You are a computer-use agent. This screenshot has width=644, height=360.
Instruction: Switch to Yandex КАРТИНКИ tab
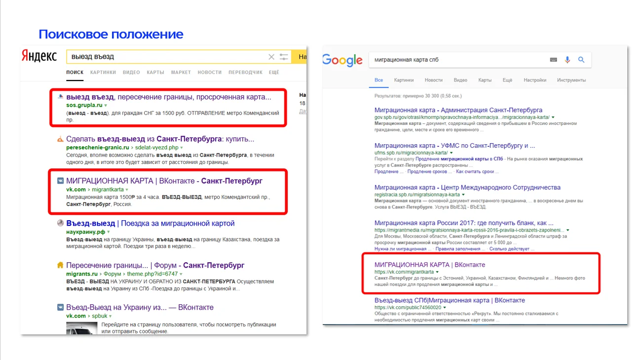pos(103,73)
